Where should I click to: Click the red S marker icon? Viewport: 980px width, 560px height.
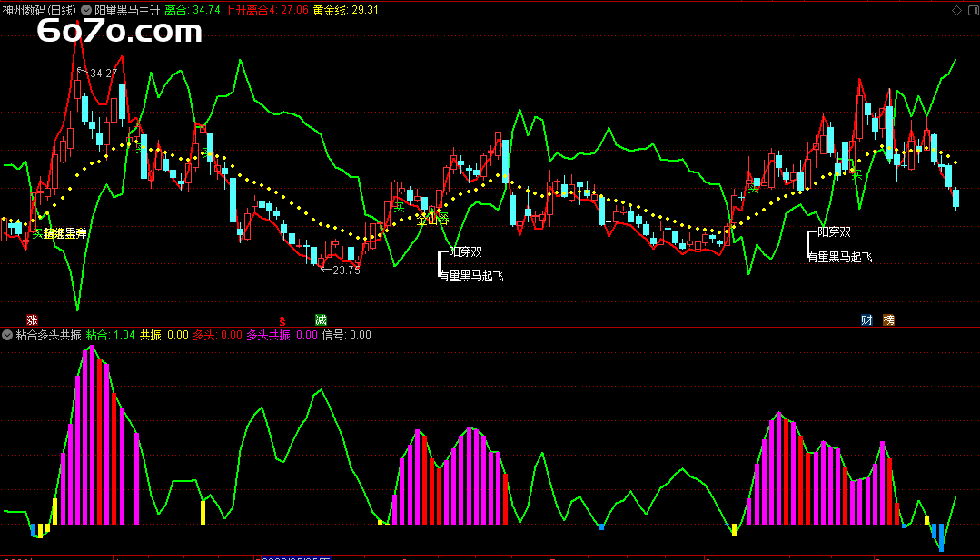[282, 321]
